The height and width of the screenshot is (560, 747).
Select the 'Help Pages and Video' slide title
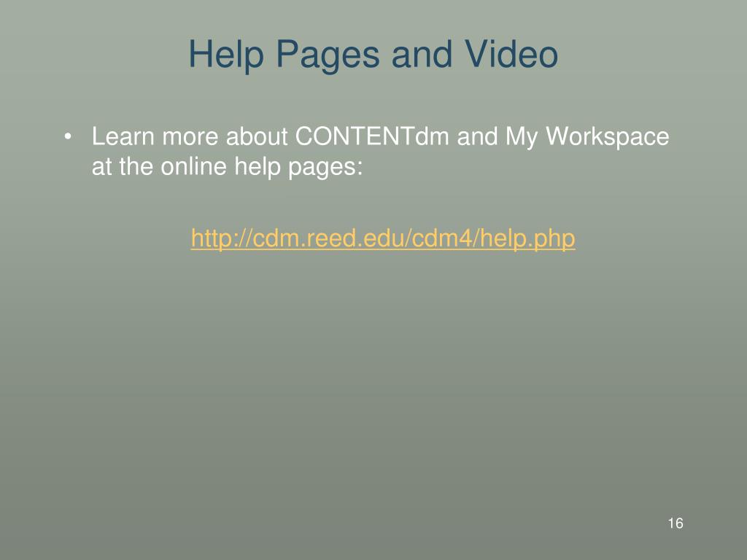[373, 55]
